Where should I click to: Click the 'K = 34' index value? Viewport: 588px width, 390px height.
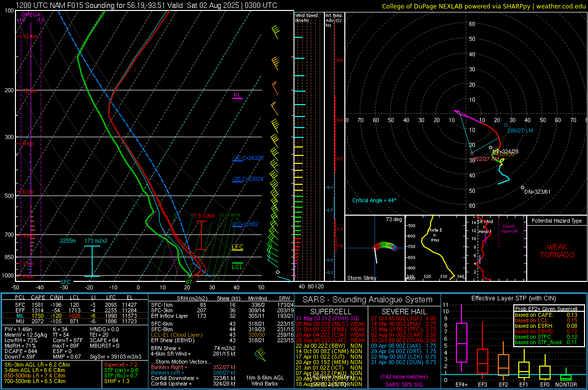pyautogui.click(x=60, y=329)
